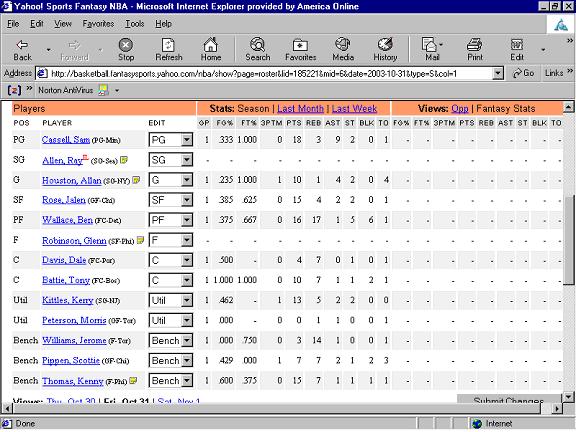Click the Internet zone icon in the status bar

pos(477,424)
